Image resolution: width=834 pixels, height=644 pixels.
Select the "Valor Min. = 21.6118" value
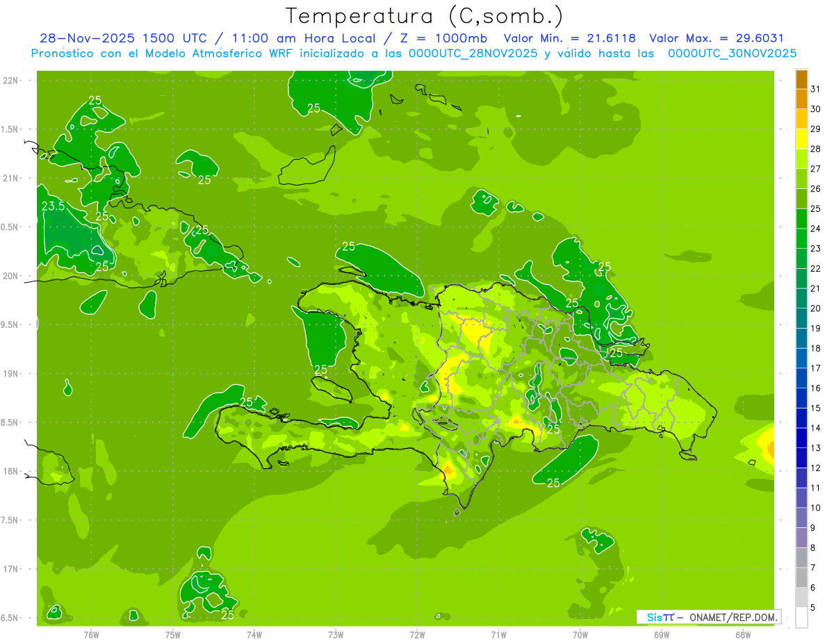(569, 39)
